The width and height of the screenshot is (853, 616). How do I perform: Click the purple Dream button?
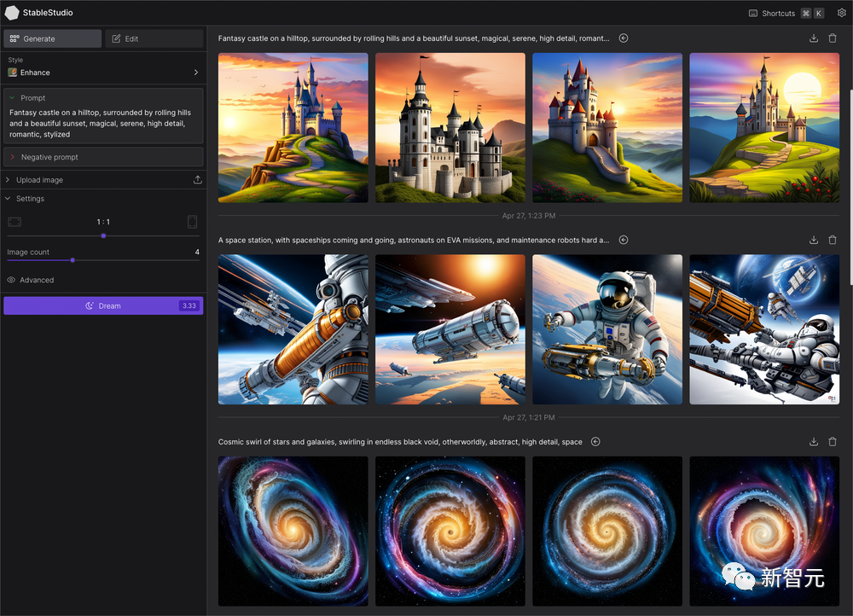point(103,305)
